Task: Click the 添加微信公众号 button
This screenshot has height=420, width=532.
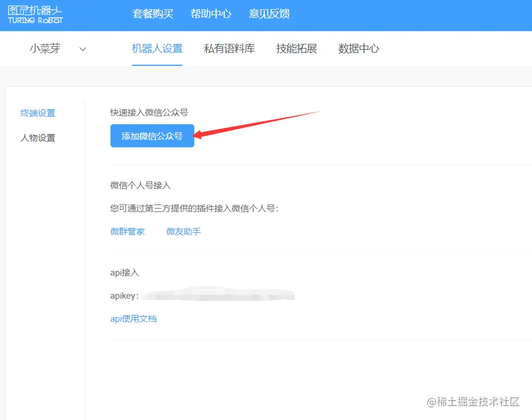Action: coord(152,136)
